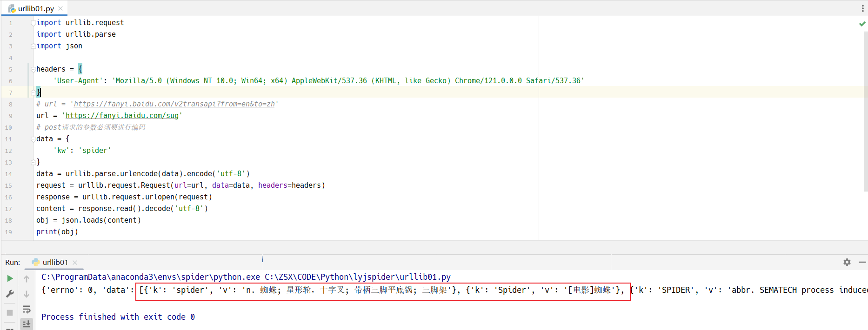Open the editor tabs more-options menu
868x330 pixels.
pyautogui.click(x=863, y=8)
